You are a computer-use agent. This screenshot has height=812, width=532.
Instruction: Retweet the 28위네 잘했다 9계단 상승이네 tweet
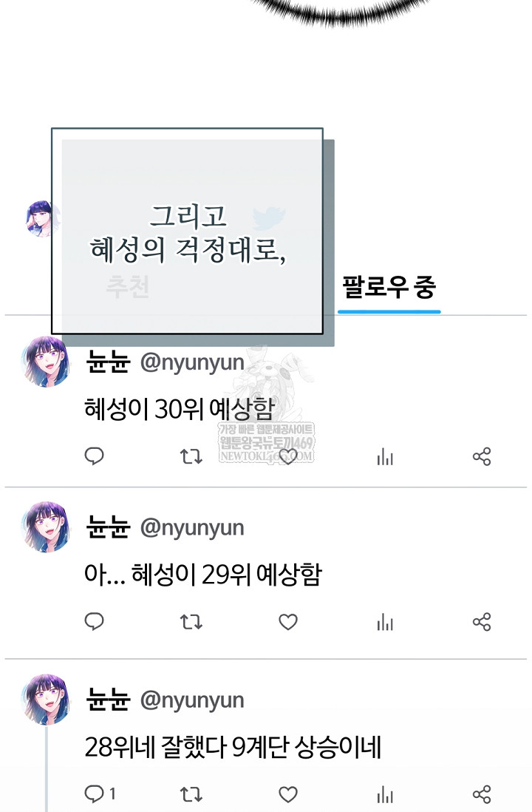click(x=191, y=794)
